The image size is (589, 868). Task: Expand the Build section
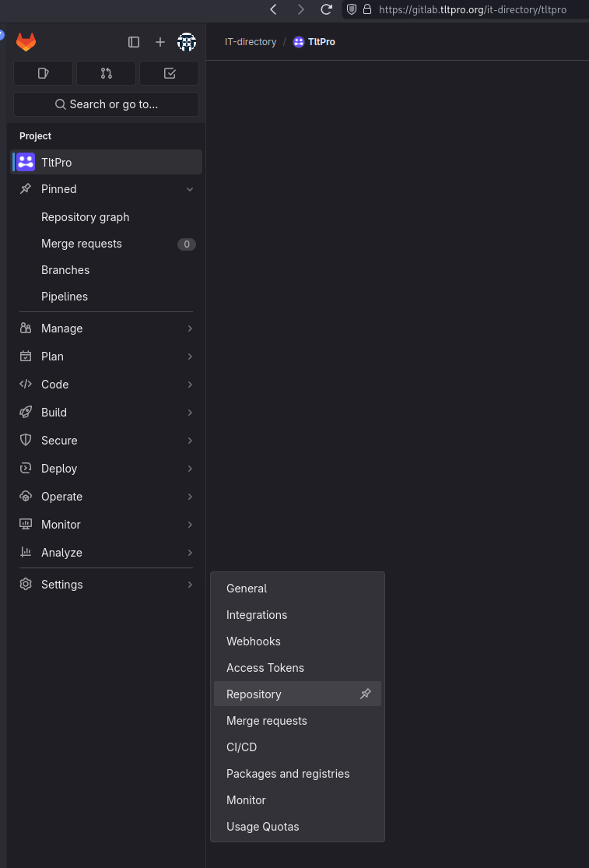[x=106, y=413]
